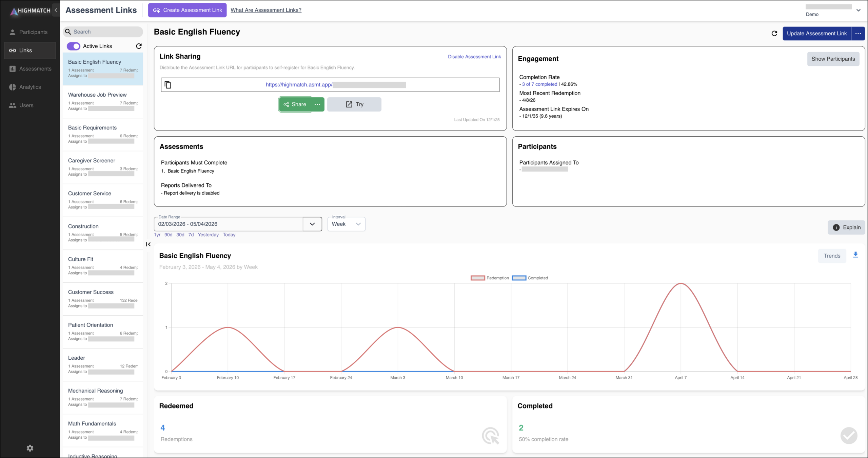Collapse the links list panel
This screenshot has height=458, width=868.
(148, 244)
